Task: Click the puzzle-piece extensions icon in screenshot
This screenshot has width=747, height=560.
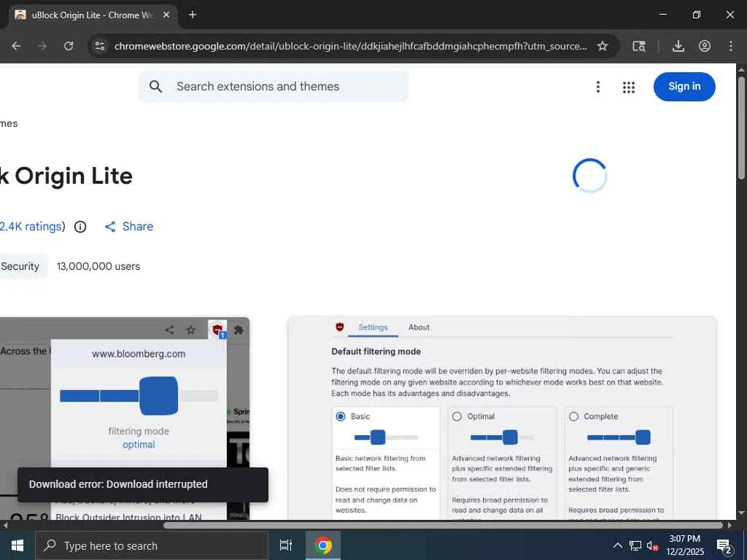Action: click(239, 330)
